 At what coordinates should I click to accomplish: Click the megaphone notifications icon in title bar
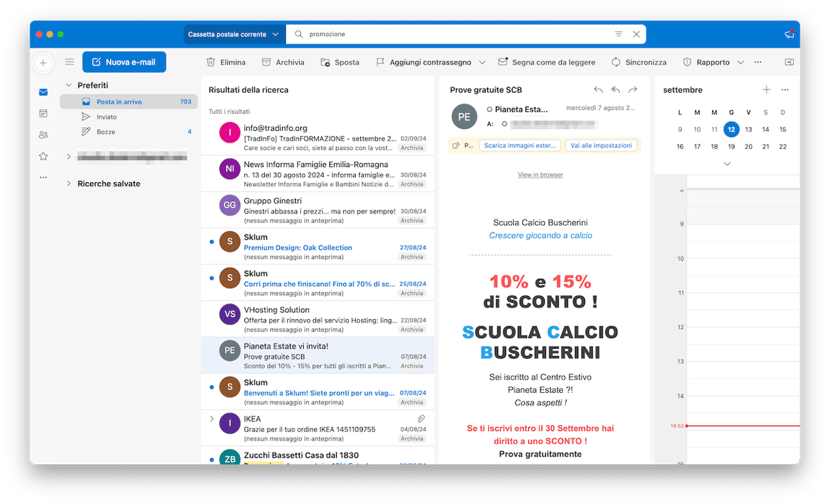[789, 34]
